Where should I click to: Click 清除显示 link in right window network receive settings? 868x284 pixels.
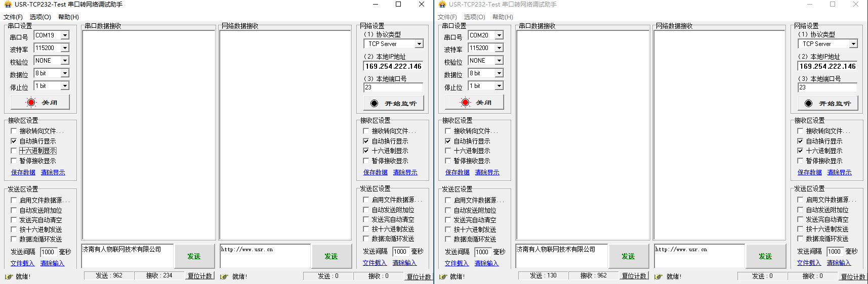click(x=840, y=172)
